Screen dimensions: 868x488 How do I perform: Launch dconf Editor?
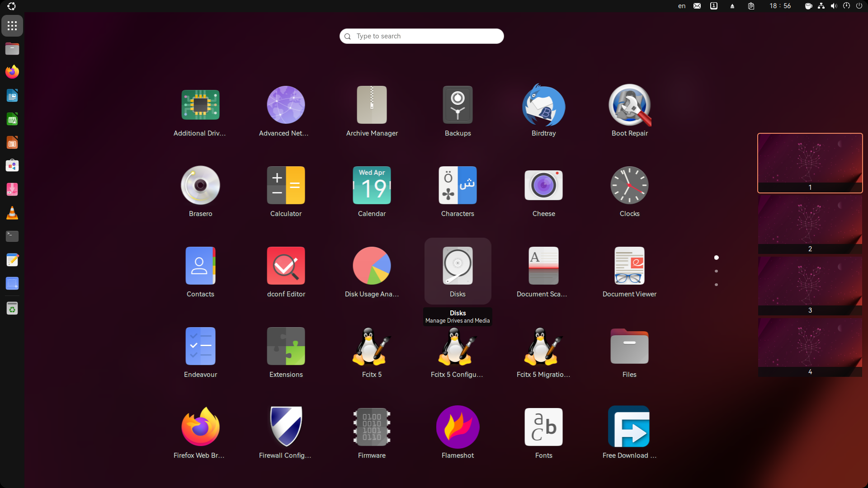[x=286, y=272]
